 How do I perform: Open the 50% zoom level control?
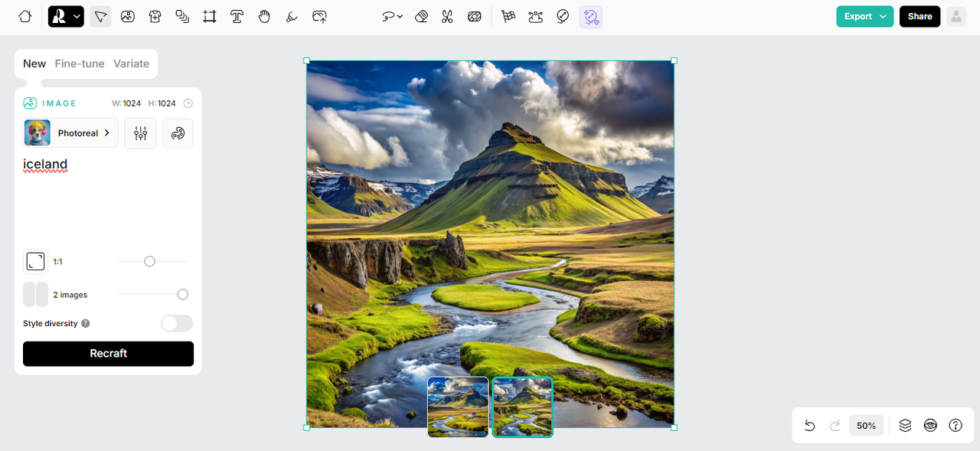tap(867, 426)
